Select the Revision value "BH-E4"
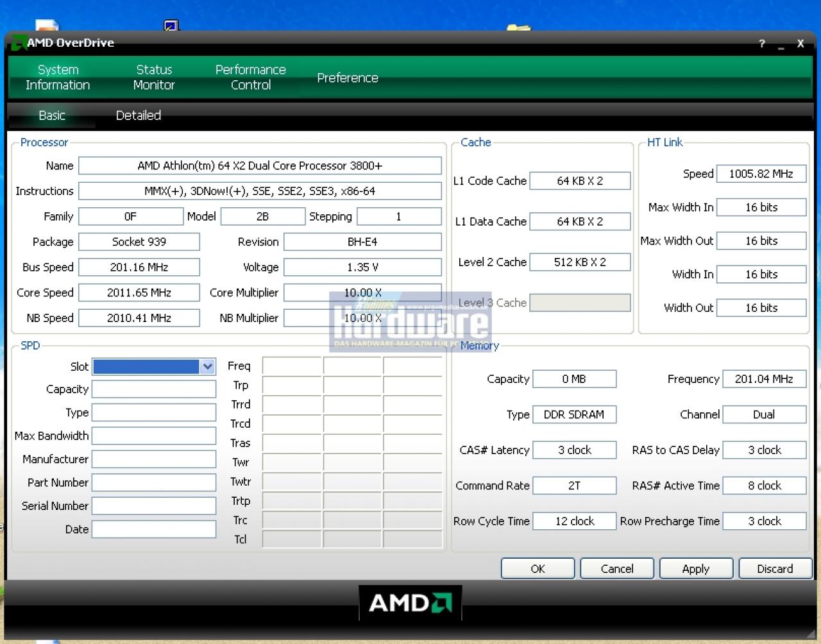Viewport: 821px width, 644px height. point(362,242)
